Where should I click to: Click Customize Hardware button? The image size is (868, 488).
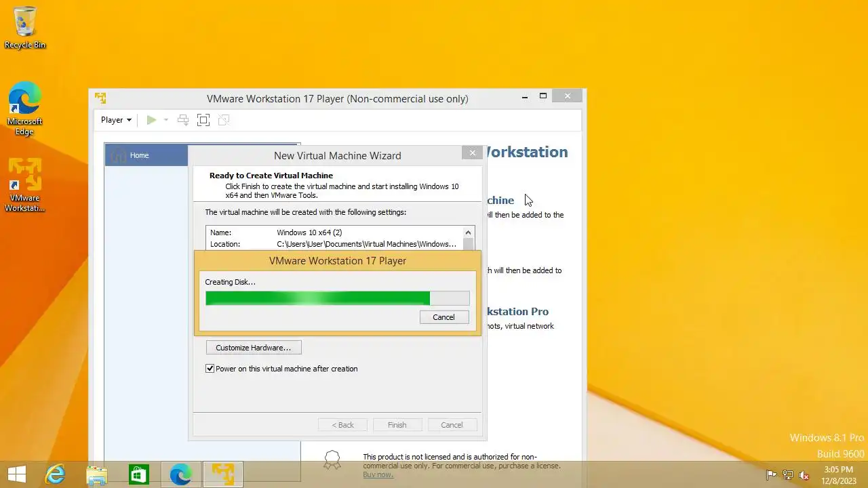click(254, 348)
